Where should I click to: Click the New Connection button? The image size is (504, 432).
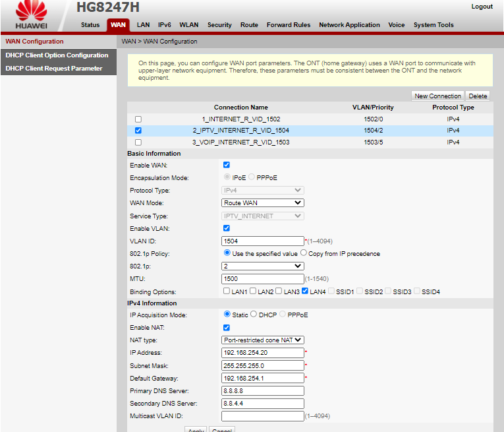[437, 96]
